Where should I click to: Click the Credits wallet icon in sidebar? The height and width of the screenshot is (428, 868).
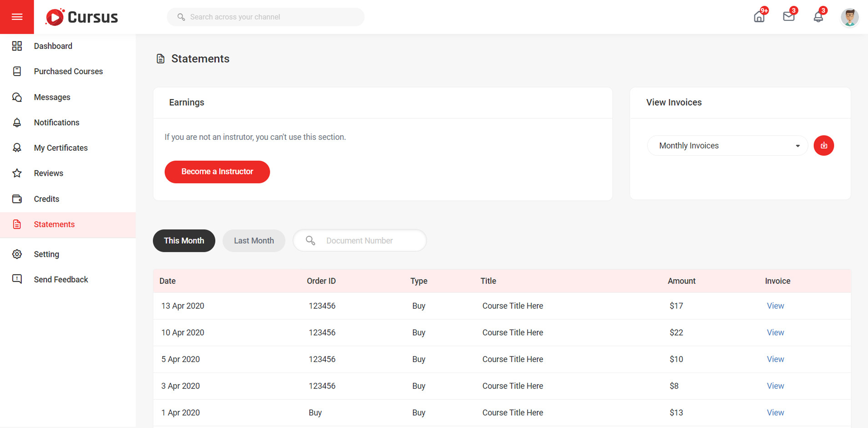click(17, 199)
